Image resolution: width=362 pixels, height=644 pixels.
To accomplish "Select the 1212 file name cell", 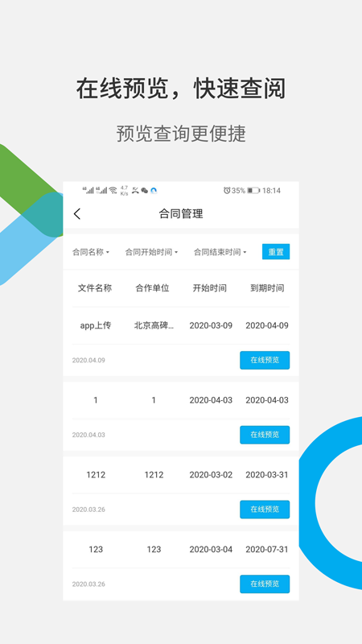I will click(x=96, y=475).
